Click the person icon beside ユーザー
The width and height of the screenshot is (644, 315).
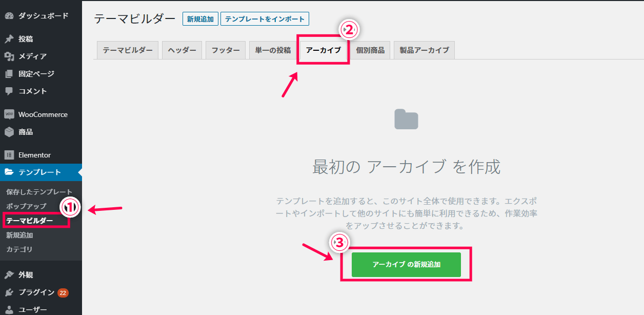(9, 309)
